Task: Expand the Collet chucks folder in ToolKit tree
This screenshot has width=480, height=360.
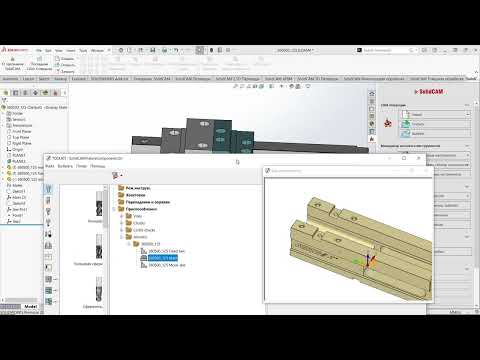Action: [122, 230]
